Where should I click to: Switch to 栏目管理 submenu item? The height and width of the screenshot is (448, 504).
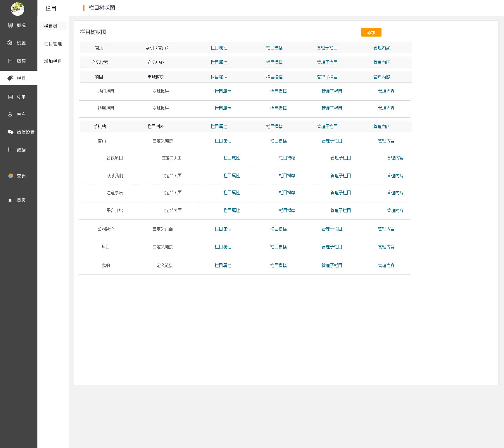(53, 44)
